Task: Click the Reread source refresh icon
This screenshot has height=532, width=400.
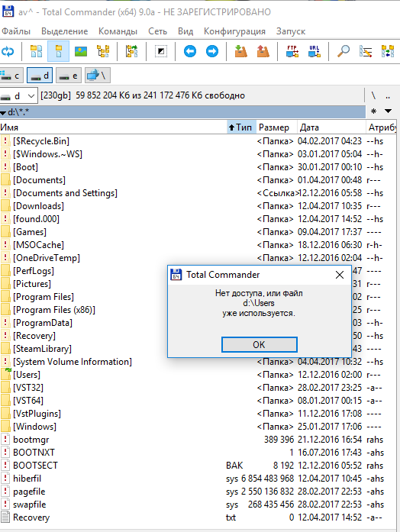Action: (x=8, y=52)
